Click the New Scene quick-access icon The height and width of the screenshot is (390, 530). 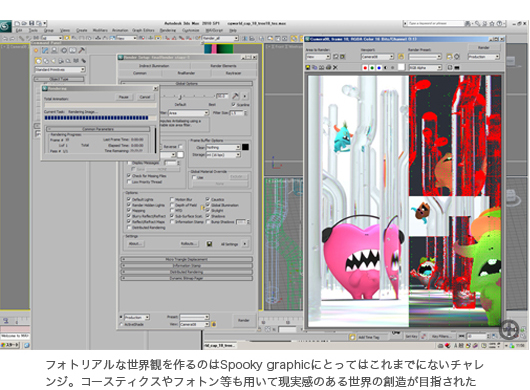click(x=17, y=23)
